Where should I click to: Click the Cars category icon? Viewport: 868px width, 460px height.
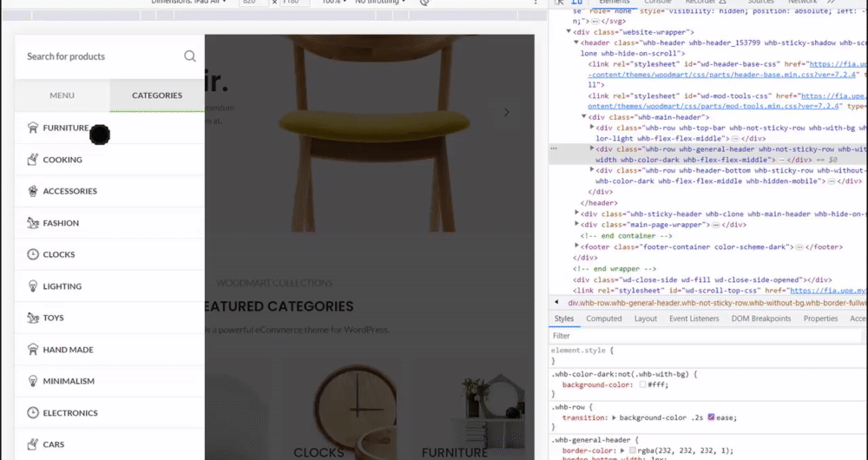click(33, 444)
